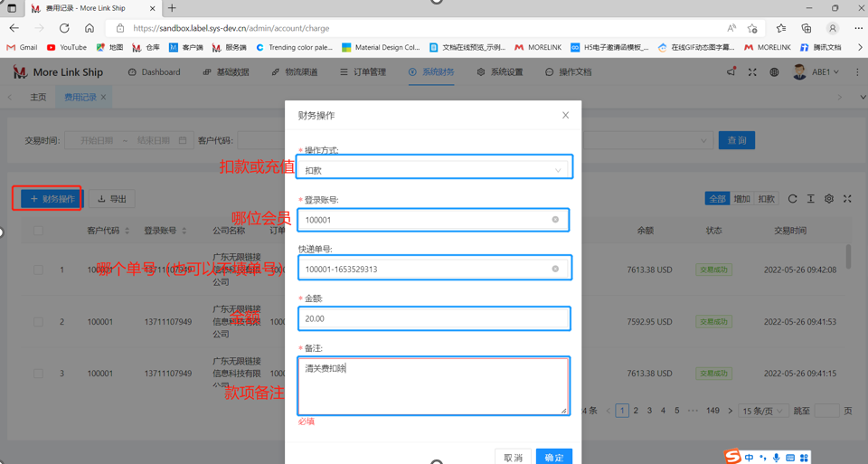Tick the checkbox for table row 2
Screen dimensions: 868x464
[38, 322]
